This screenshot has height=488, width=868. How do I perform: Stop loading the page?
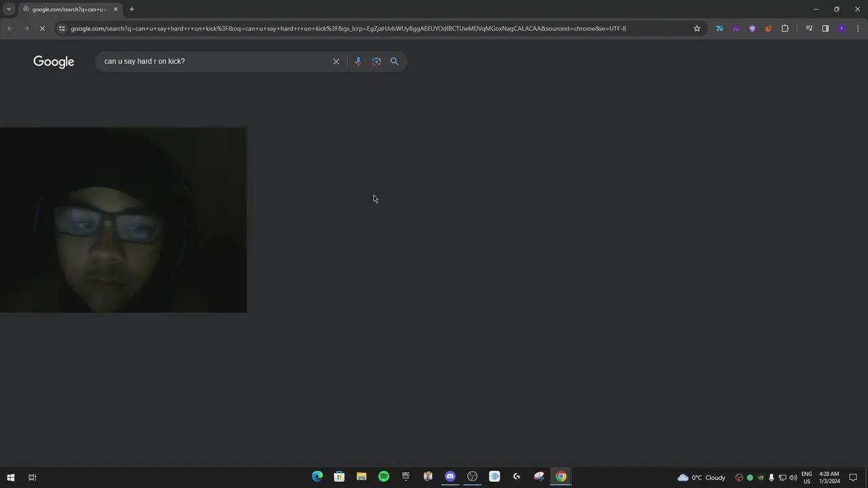42,28
